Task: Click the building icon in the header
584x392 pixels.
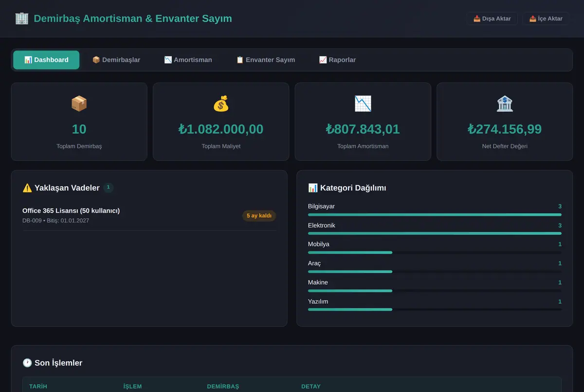Action: coord(22,18)
